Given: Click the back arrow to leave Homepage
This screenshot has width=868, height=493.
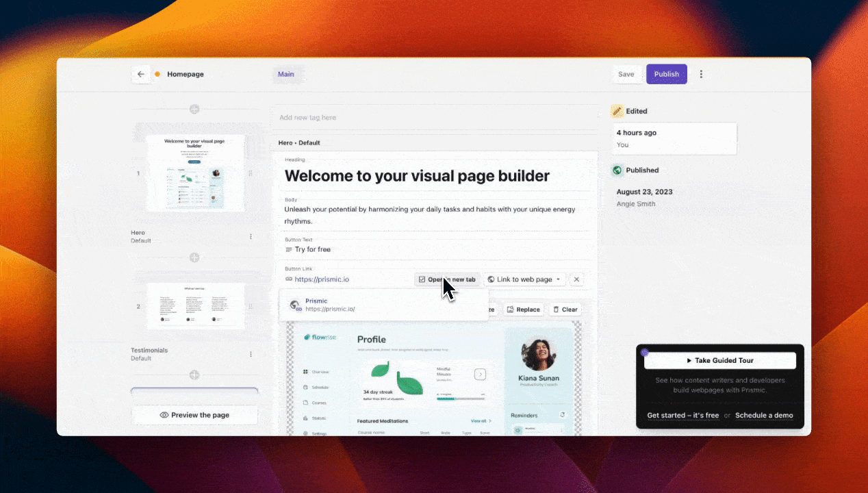Looking at the screenshot, I should click(141, 74).
